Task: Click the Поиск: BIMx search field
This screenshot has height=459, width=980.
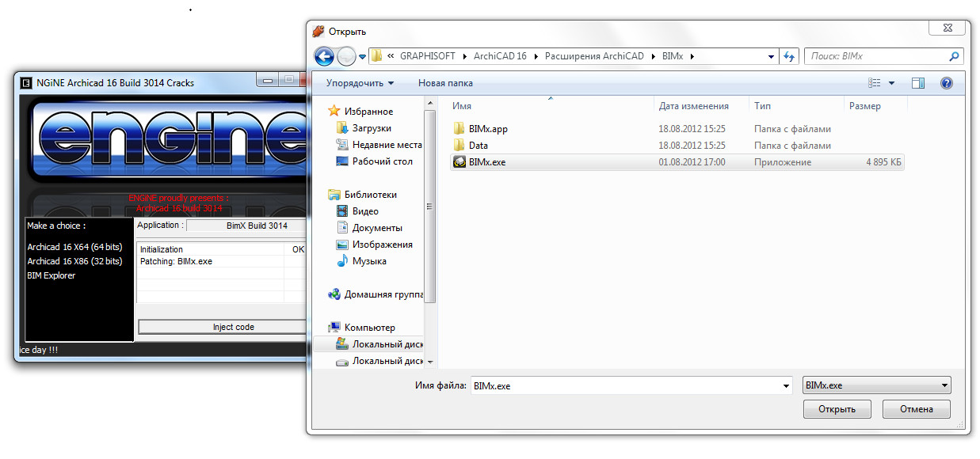Action: [875, 56]
